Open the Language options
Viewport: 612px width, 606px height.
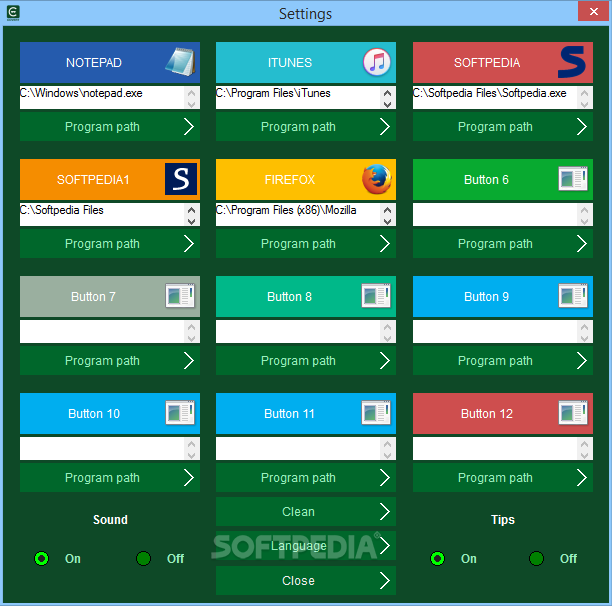click(306, 546)
